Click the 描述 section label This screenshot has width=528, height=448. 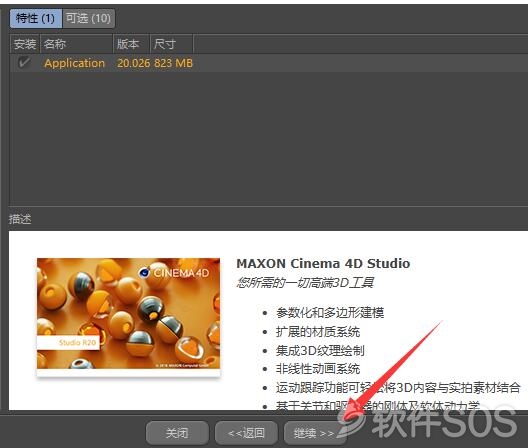20,219
